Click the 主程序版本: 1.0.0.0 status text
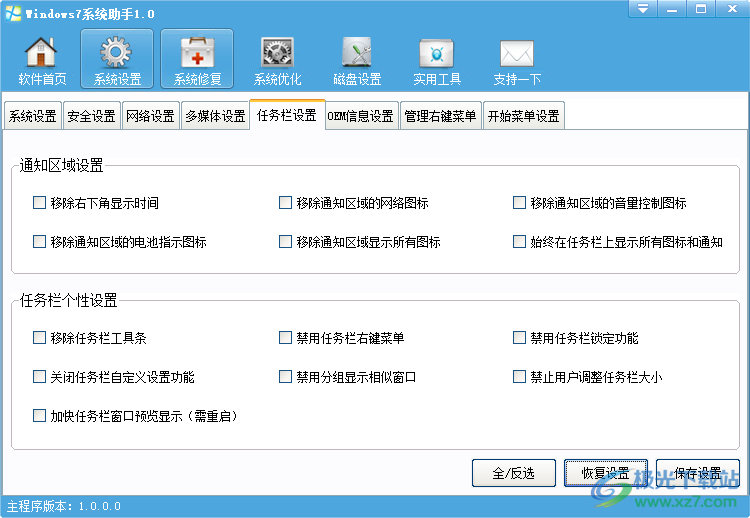Image resolution: width=750 pixels, height=518 pixels. tap(64, 506)
